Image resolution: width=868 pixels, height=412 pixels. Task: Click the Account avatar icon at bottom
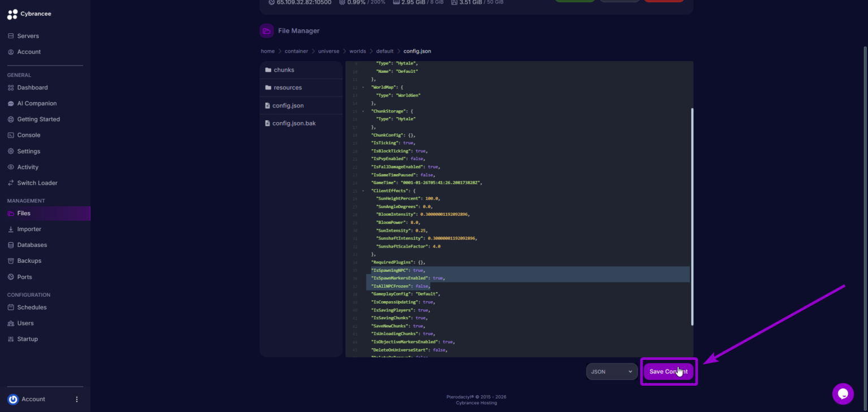13,400
